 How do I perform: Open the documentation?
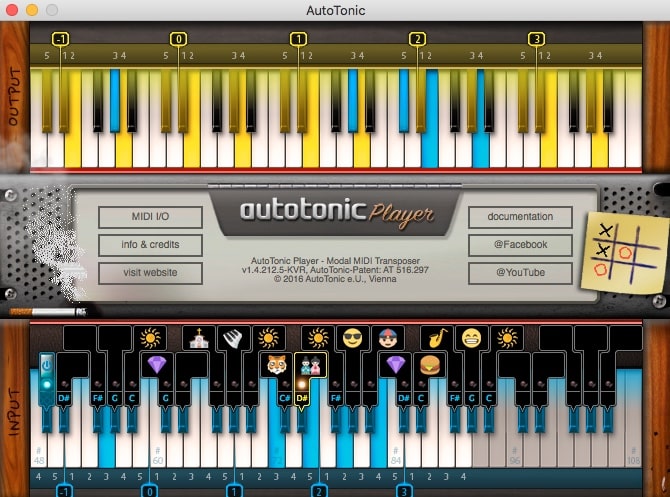click(x=520, y=217)
